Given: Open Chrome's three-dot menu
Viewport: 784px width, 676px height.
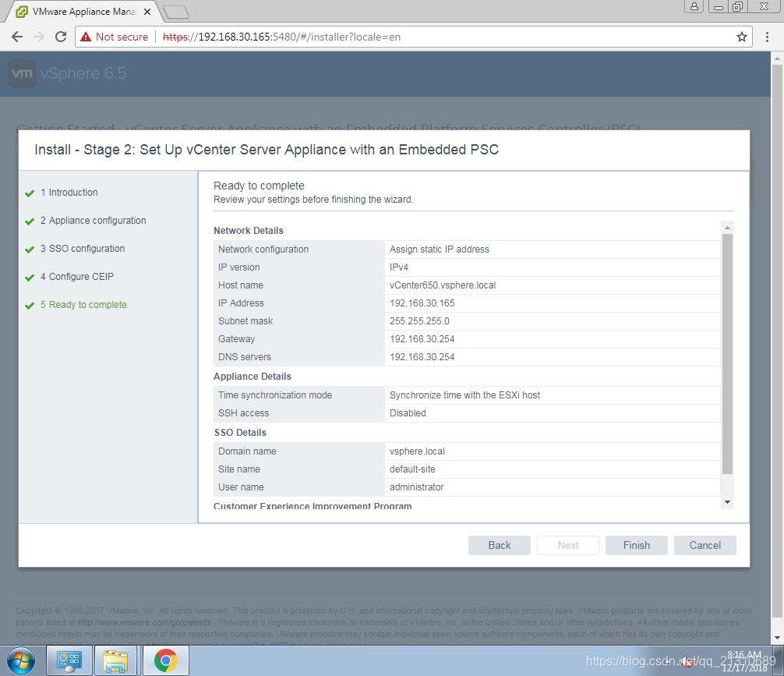Looking at the screenshot, I should pos(767,37).
